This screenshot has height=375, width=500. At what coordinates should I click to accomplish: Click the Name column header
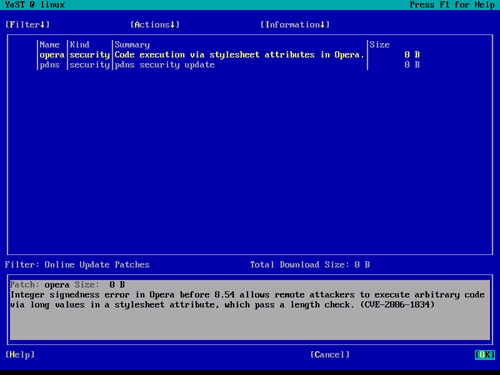tap(50, 45)
